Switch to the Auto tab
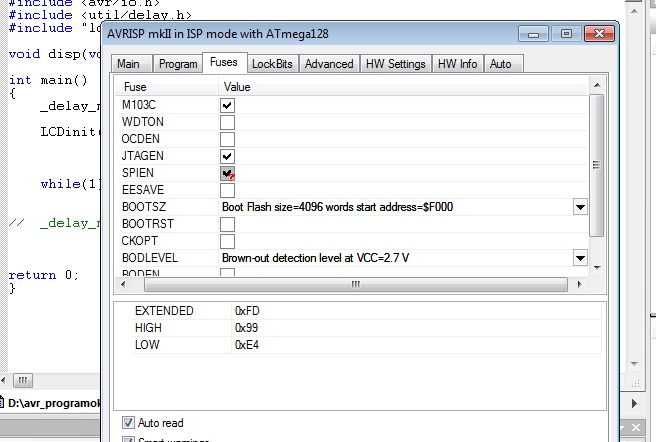Image resolution: width=656 pixels, height=442 pixels. click(x=501, y=64)
